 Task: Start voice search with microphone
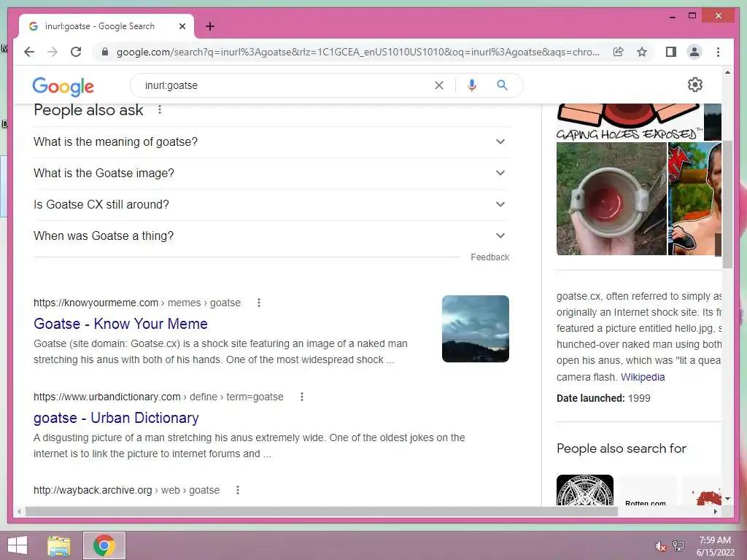click(472, 85)
